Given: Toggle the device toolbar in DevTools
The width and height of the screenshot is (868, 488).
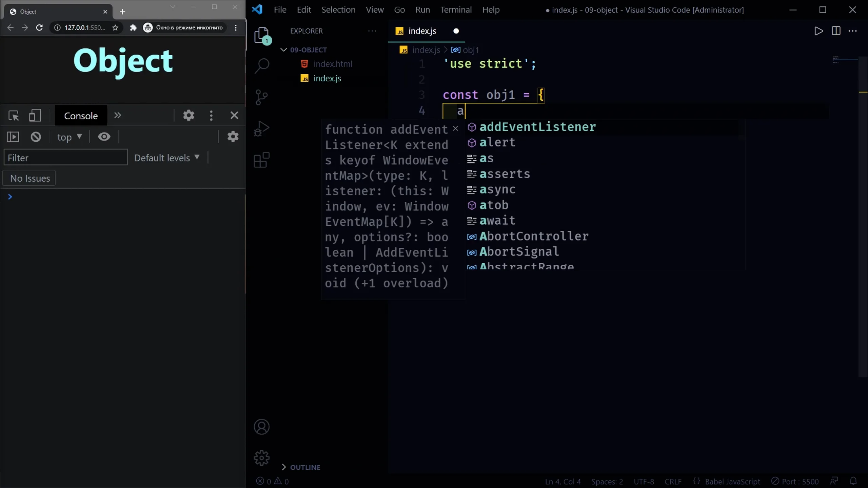Looking at the screenshot, I should point(35,116).
